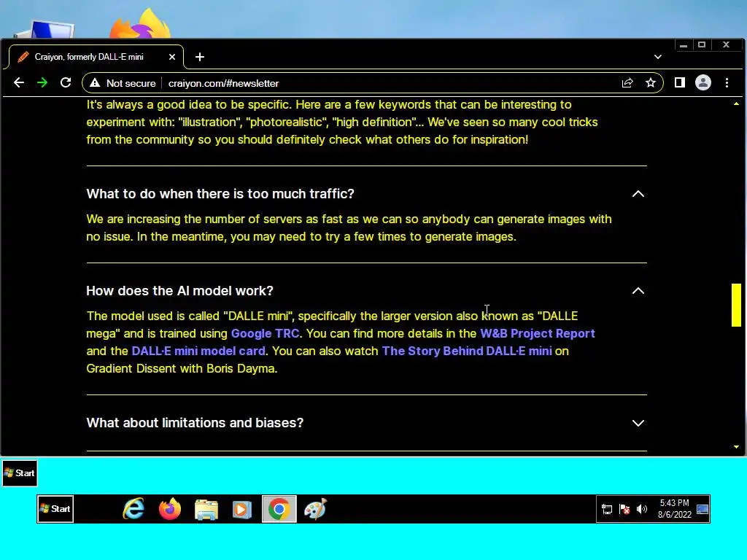
Task: Click the Start button in the taskbar
Action: (x=55, y=509)
